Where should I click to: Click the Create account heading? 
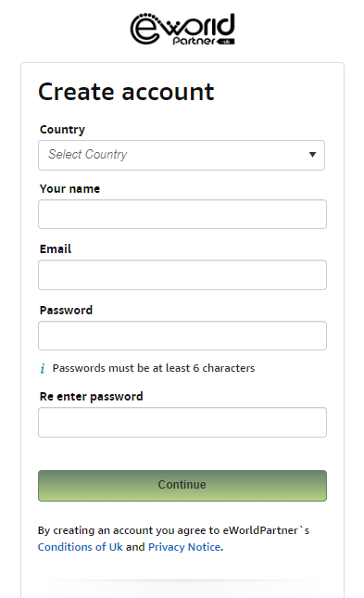(126, 92)
